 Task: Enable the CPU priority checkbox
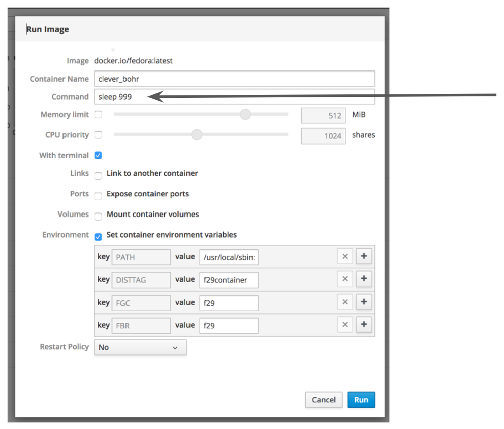(x=98, y=135)
